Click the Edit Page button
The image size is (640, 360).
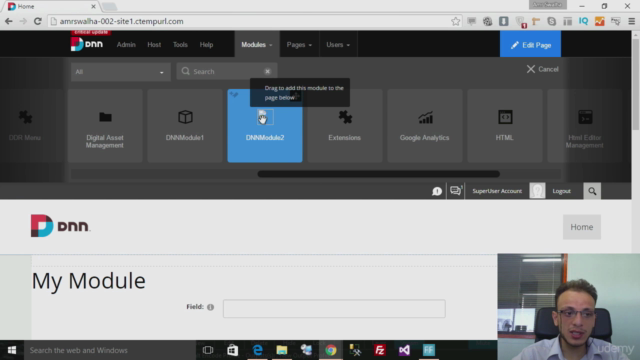coord(530,44)
